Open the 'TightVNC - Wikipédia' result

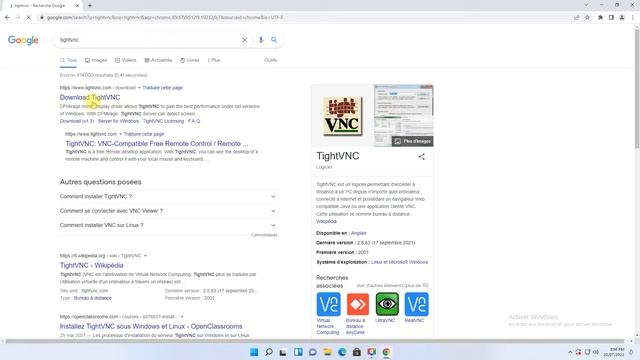click(91, 265)
